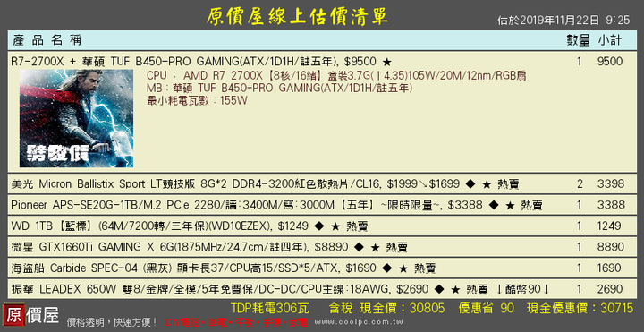644x332 pixels.
Task: Select the WD 1TB 藍標 hard drive row
Action: (322, 226)
